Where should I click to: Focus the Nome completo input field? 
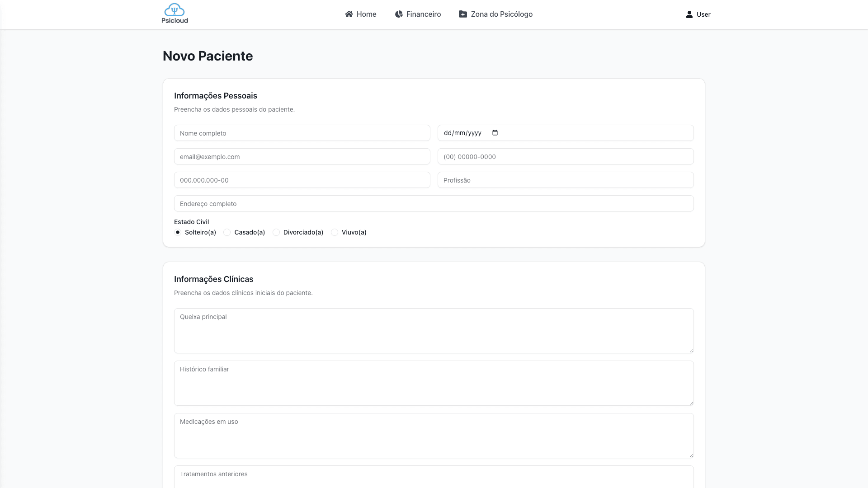click(302, 133)
